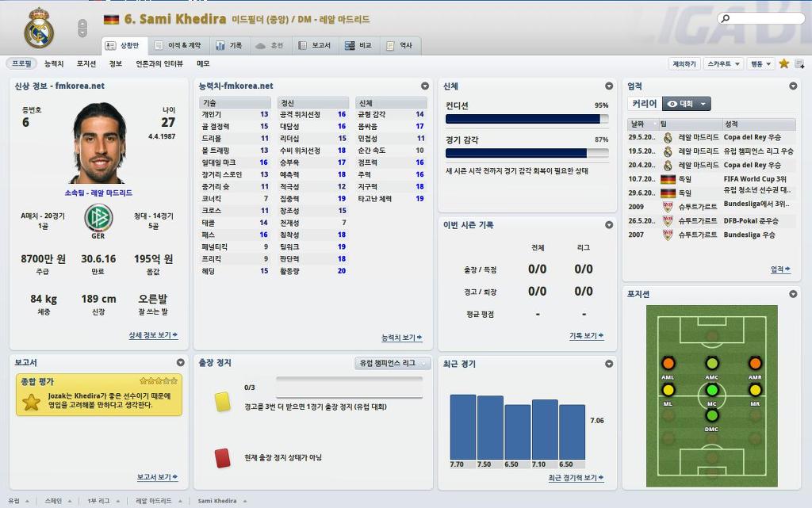Open the 이적 & 계약 tab

(178, 45)
